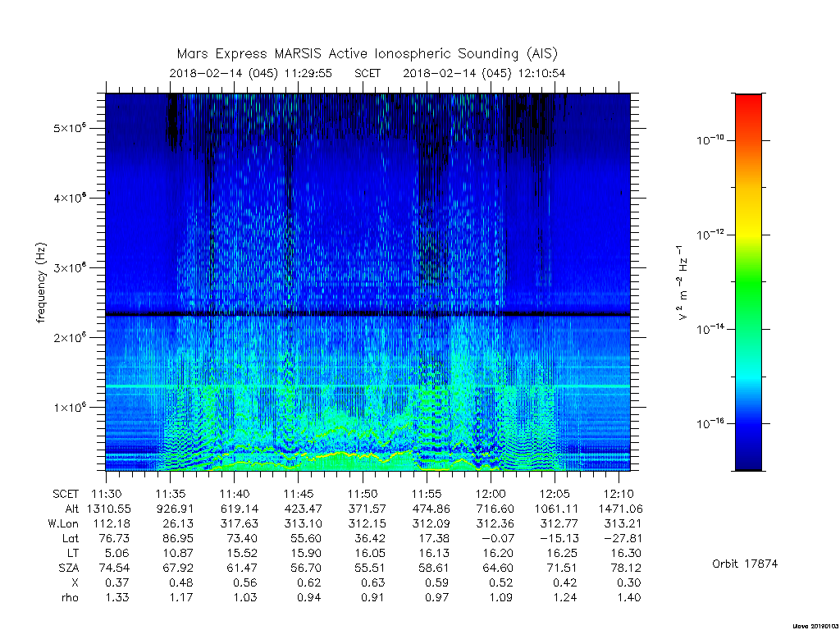This screenshot has width=840, height=630.
Task: Click SZA value '74.54'
Action: tap(114, 568)
